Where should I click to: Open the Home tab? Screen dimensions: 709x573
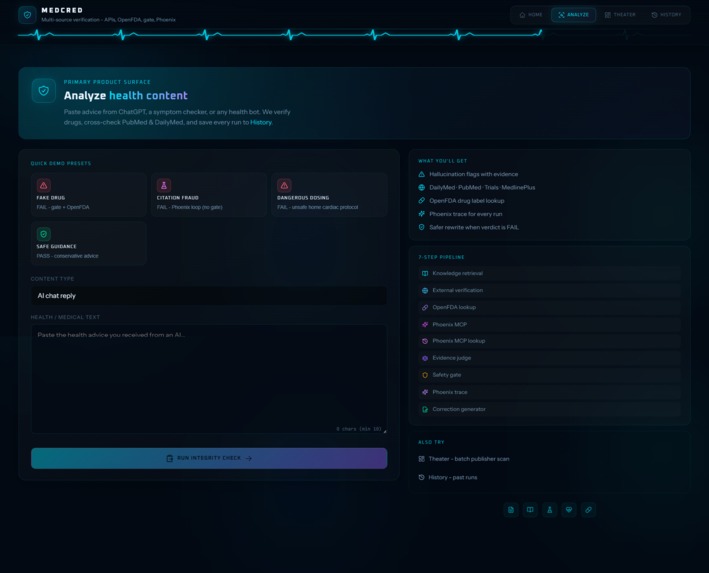pyautogui.click(x=531, y=15)
